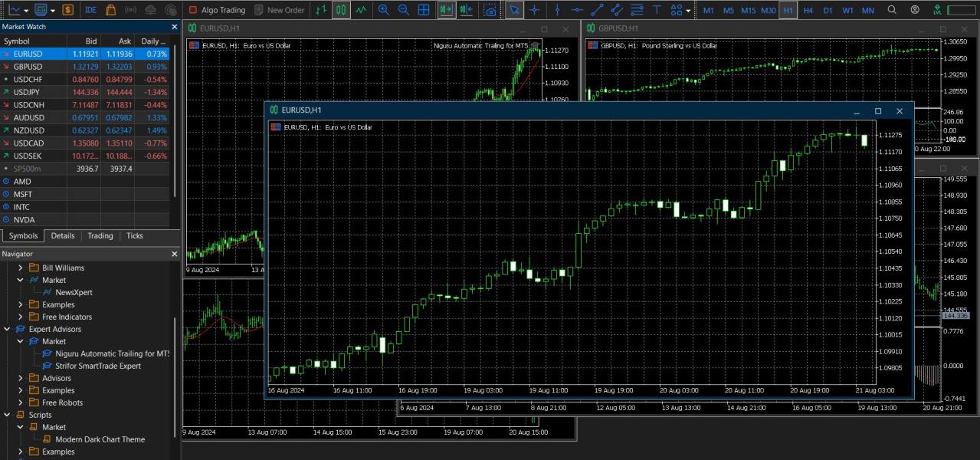Click the zoom out magnifier icon

pyautogui.click(x=403, y=10)
